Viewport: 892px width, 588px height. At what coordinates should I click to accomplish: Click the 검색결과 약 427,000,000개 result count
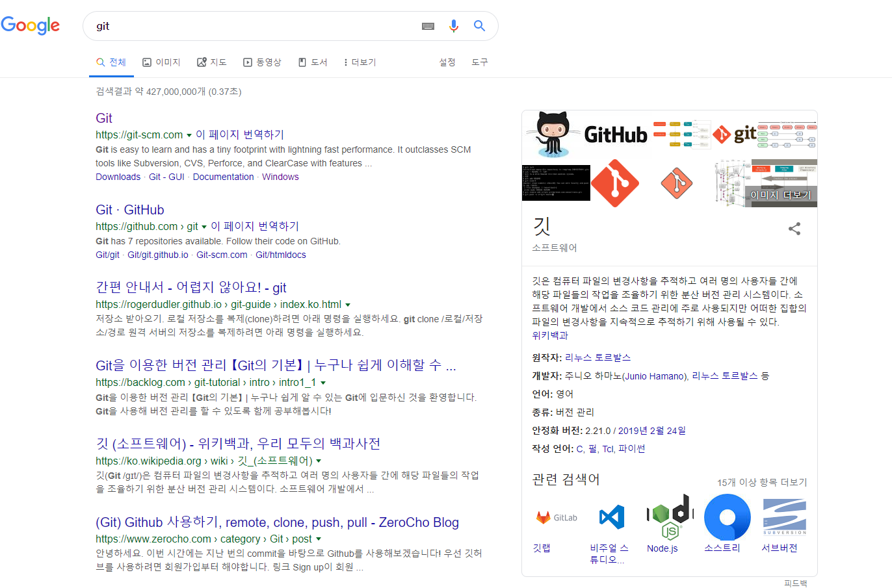pyautogui.click(x=168, y=92)
